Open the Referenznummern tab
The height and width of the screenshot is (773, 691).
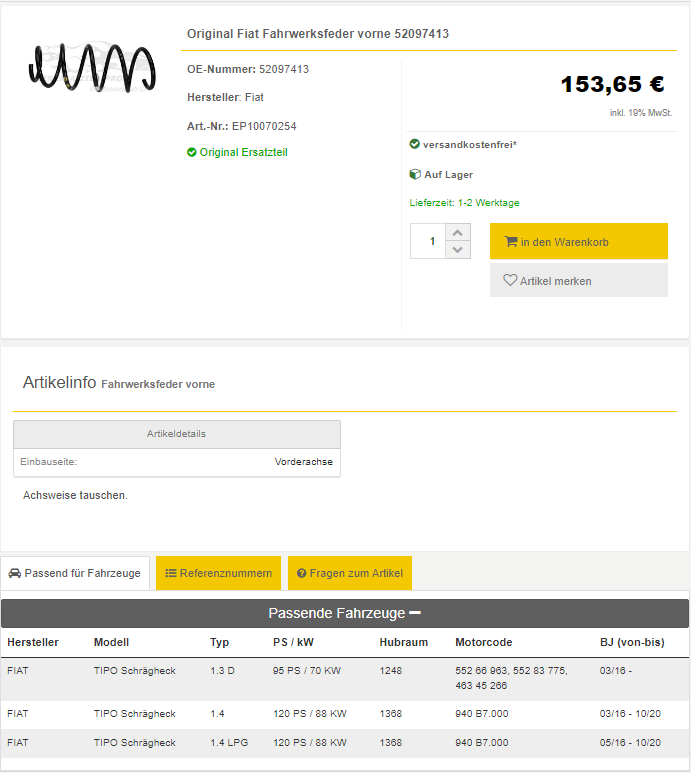pos(218,574)
